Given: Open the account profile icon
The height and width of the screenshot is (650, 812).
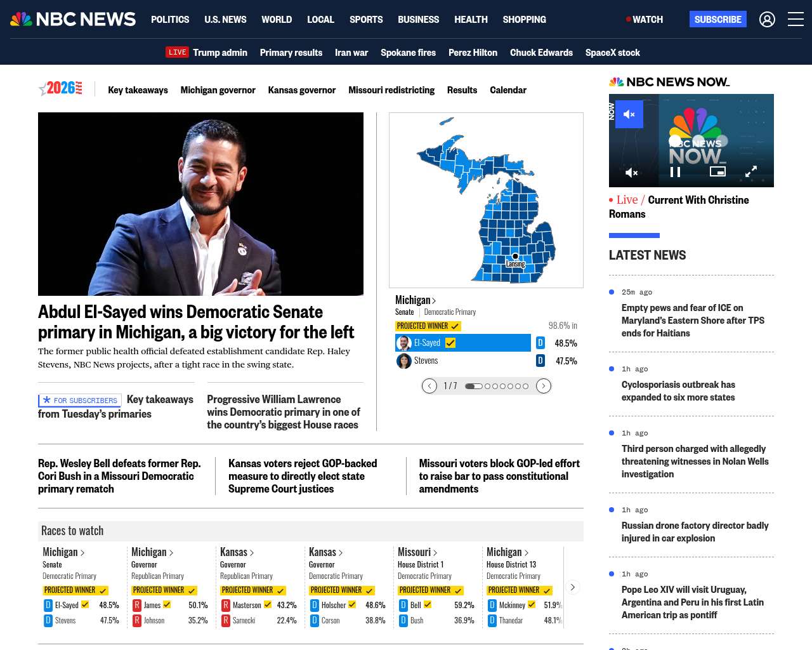Looking at the screenshot, I should [767, 20].
